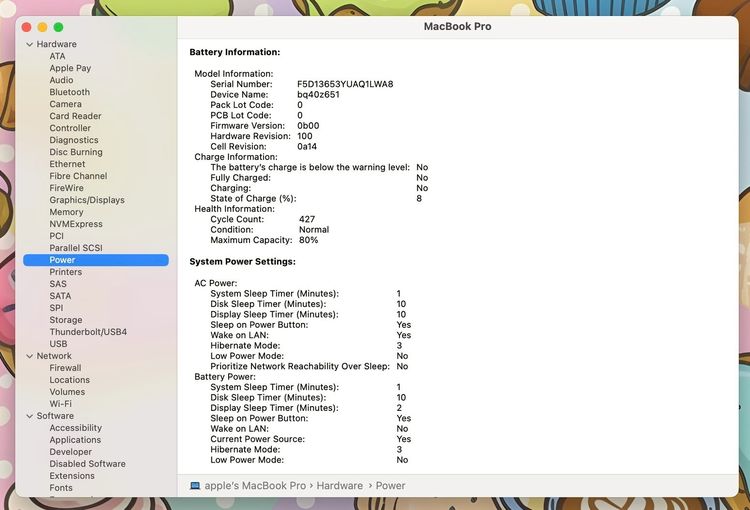Click the Condition value Normal
750x510 pixels.
click(x=314, y=230)
